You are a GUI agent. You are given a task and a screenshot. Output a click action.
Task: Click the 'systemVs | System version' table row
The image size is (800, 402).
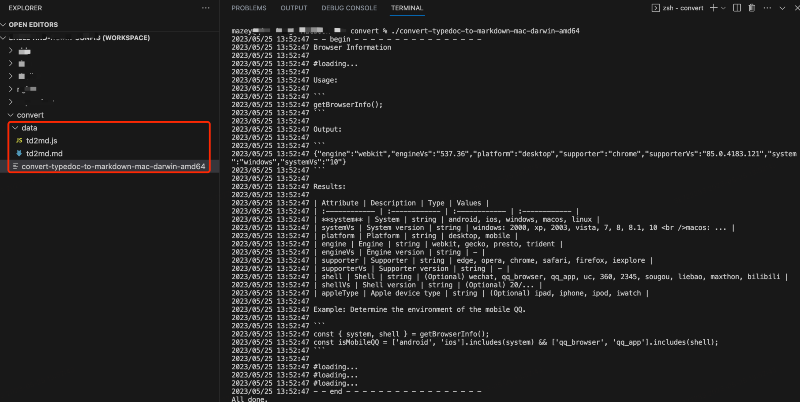[524, 228]
